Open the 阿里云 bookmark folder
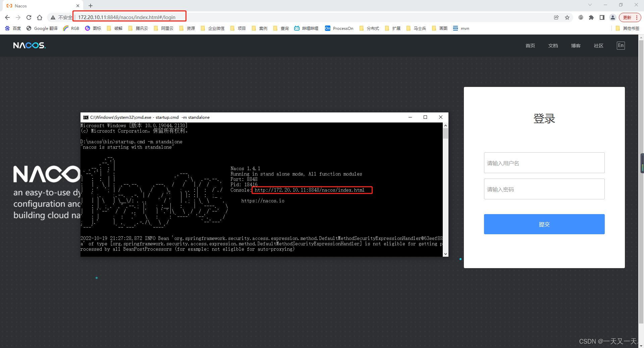Image resolution: width=644 pixels, height=348 pixels. [x=164, y=28]
